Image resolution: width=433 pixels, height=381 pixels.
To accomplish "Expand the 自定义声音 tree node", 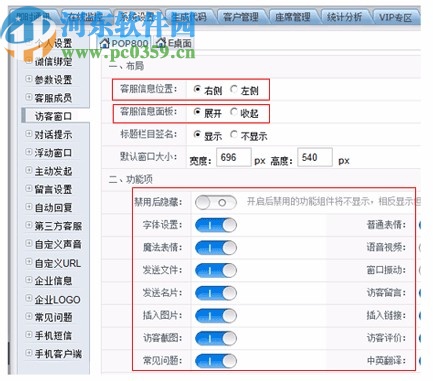I will point(29,243).
